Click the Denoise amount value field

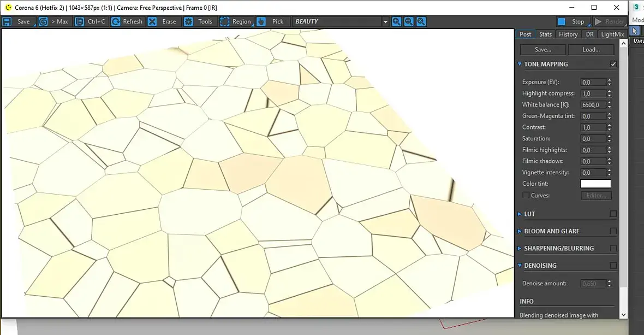(593, 284)
